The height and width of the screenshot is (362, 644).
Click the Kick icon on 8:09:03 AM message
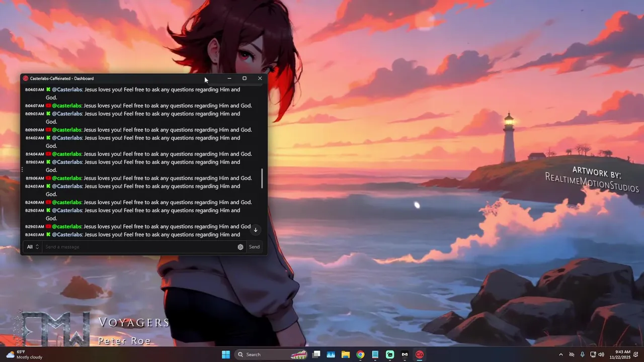48,114
